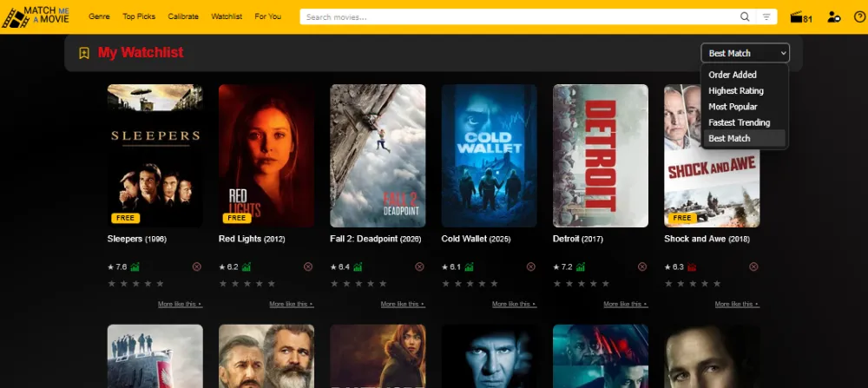
Task: Open the Fall 2: Deadpoint poster
Action: coord(378,155)
